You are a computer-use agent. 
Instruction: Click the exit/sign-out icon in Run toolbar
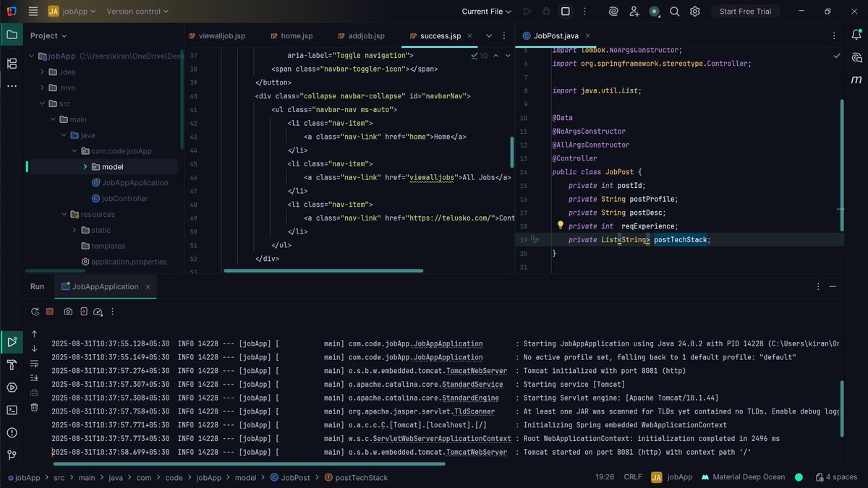click(83, 312)
